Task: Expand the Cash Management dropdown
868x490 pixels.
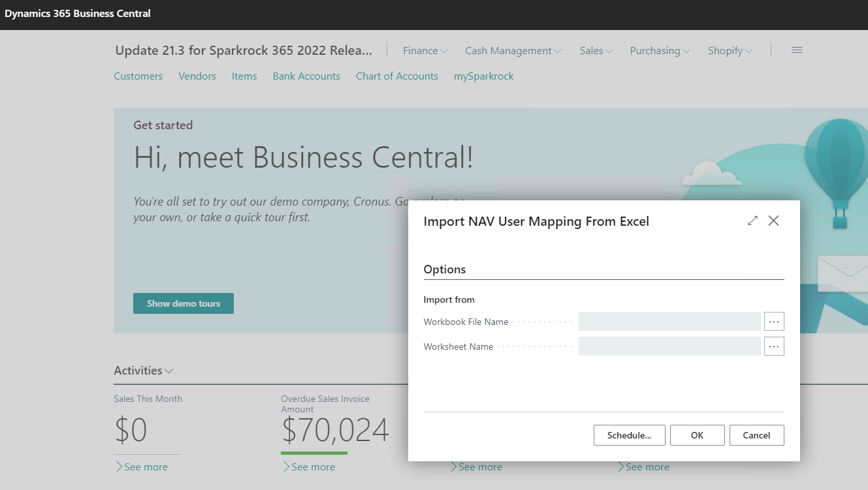Action: click(x=513, y=50)
